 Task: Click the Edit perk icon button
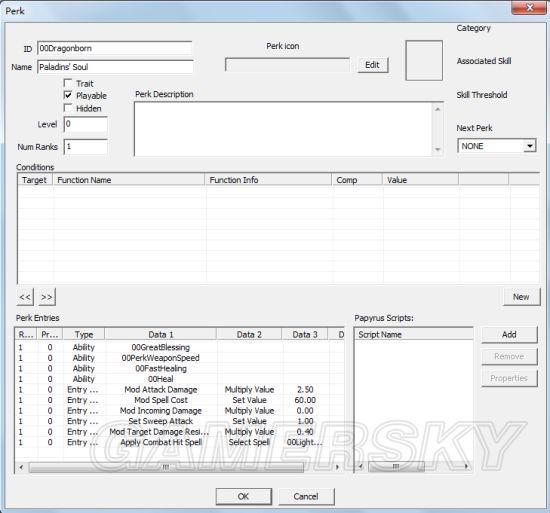pyautogui.click(x=373, y=65)
